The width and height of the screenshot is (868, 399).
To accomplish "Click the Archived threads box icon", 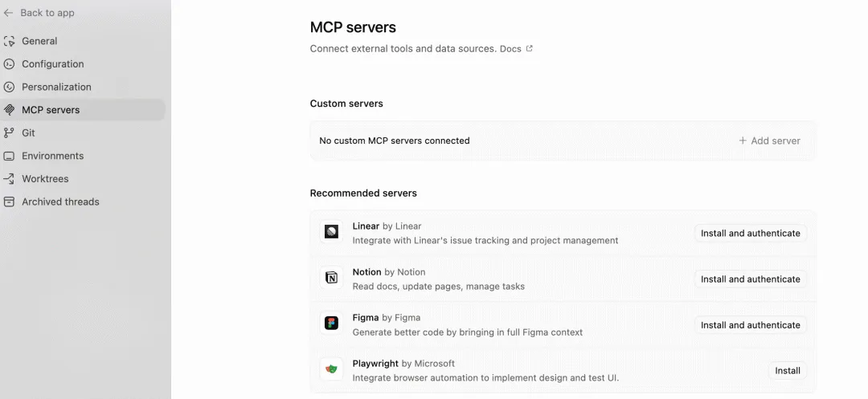I will [10, 202].
